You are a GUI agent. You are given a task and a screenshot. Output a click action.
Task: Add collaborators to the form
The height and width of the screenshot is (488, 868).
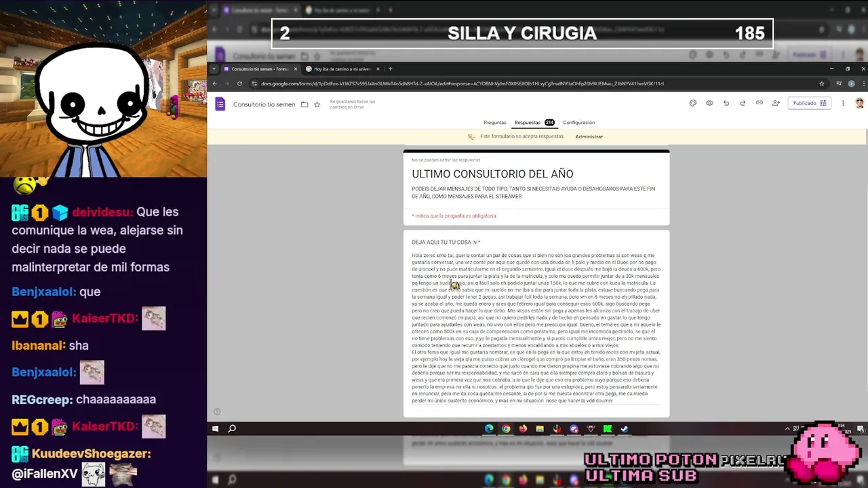pos(776,103)
